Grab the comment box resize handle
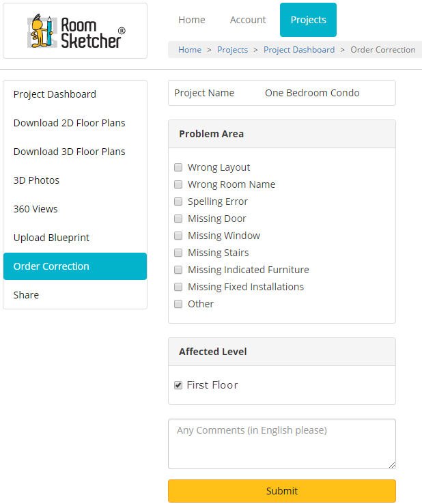Screen dimensions: 422x504 (x=392, y=465)
